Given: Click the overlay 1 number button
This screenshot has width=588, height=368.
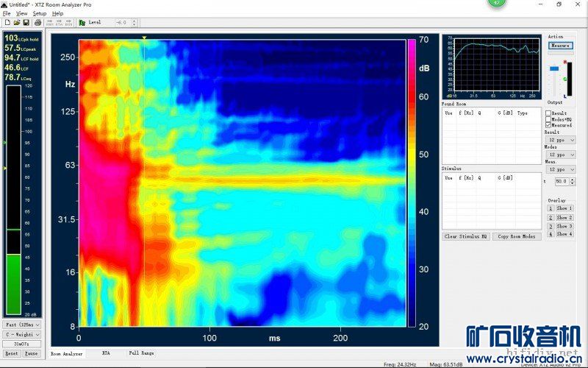Looking at the screenshot, I should pos(549,208).
